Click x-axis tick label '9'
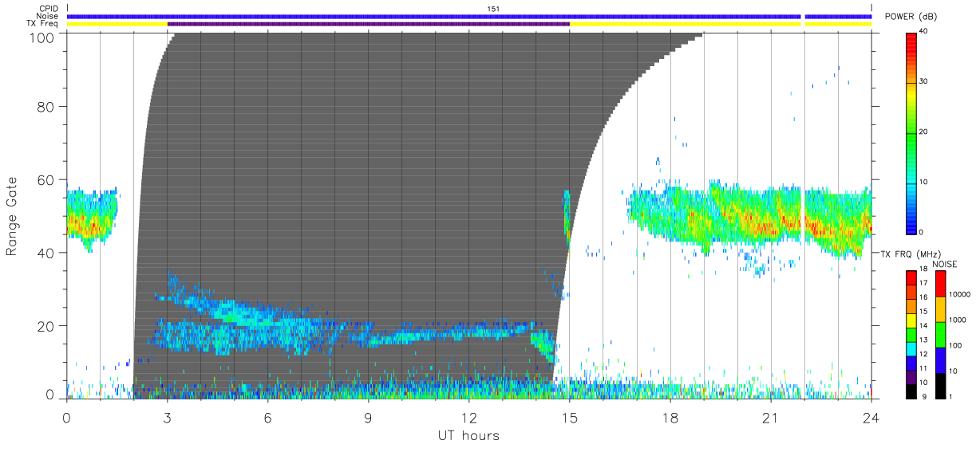This screenshot has width=980, height=452. pyautogui.click(x=368, y=418)
